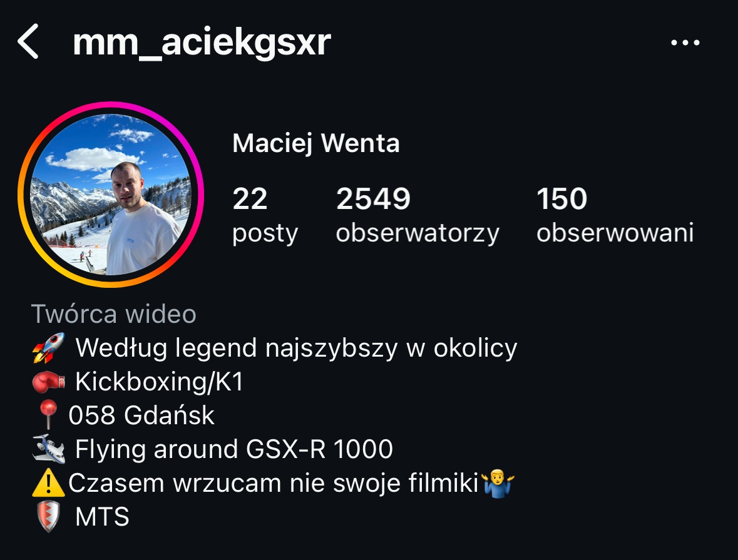Tap the name Maciej Wenta
738x560 pixels.
(x=316, y=143)
